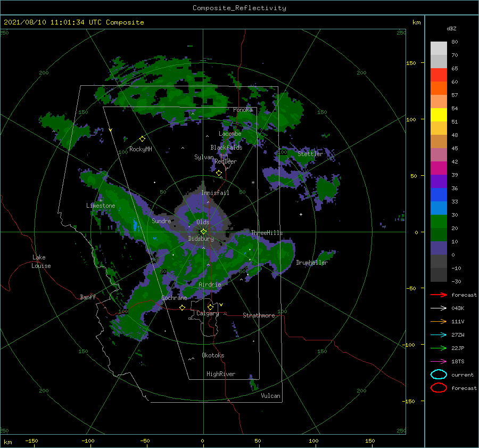The image size is (479, 448).
Task: Select the bright yellow 54–51 dBZ swatch
Action: pos(439,115)
